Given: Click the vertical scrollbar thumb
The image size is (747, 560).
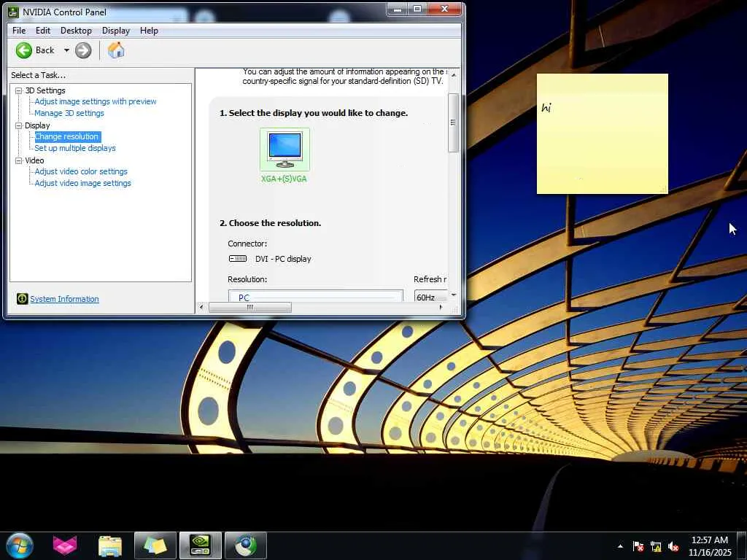Looking at the screenshot, I should [453, 122].
